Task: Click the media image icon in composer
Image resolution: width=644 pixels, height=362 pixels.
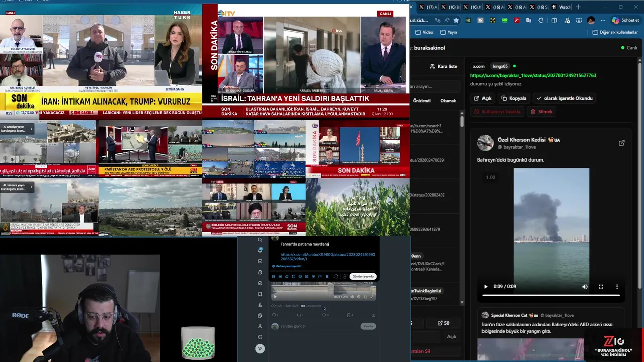Action: tap(273, 276)
